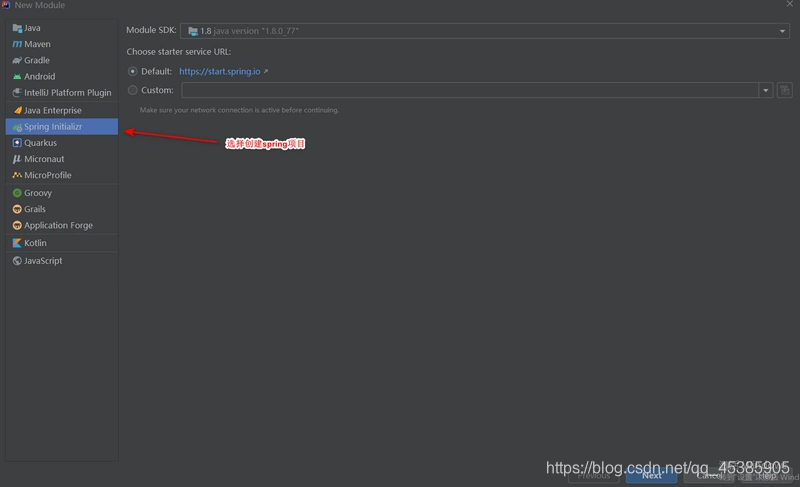Viewport: 800px width, 487px height.
Task: Select the Application Forge icon
Action: (x=17, y=225)
